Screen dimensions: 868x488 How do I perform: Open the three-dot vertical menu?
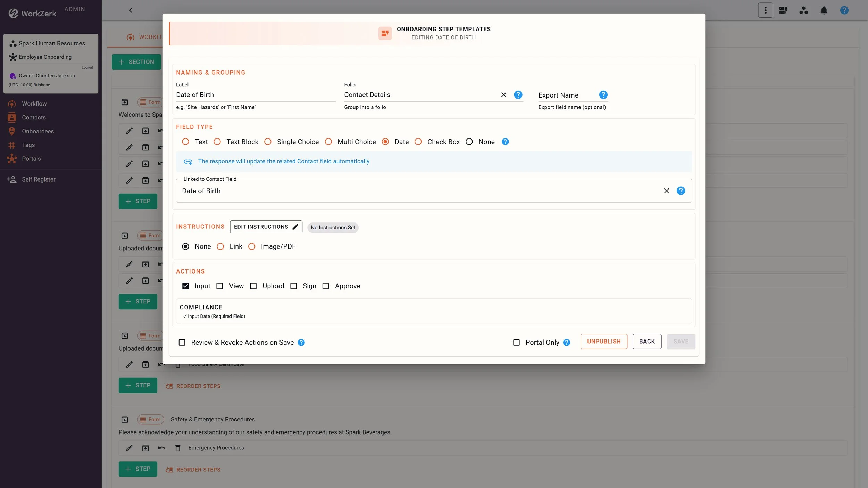pos(765,10)
